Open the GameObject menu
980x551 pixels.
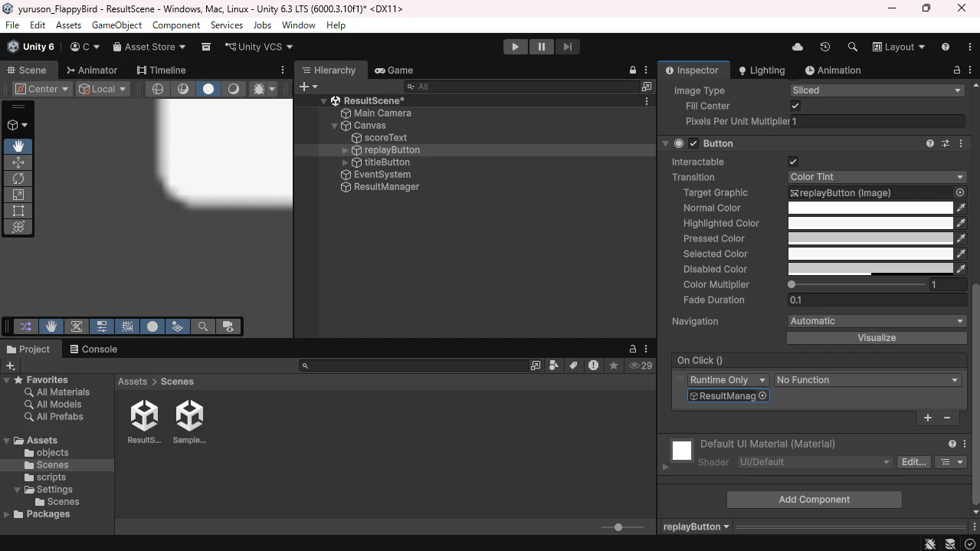116,25
